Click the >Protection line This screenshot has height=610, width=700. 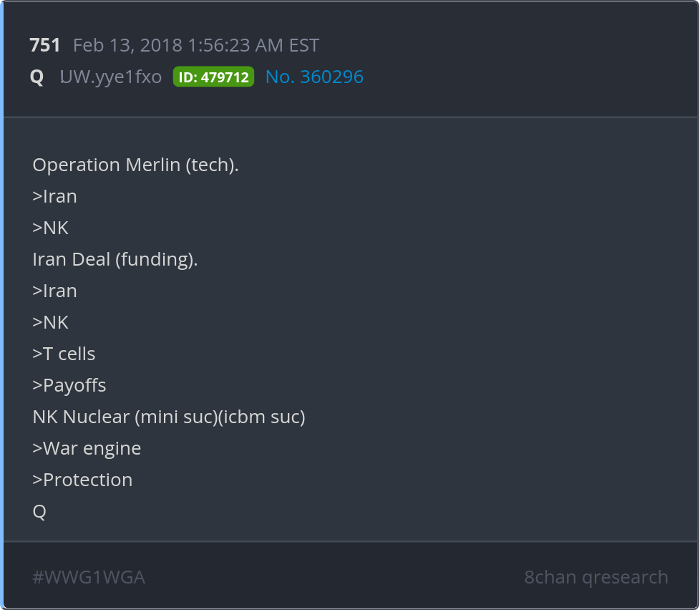pyautogui.click(x=82, y=480)
